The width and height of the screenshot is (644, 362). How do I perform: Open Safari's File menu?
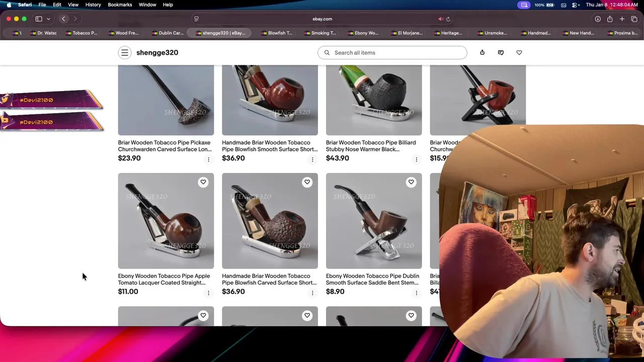coord(42,5)
